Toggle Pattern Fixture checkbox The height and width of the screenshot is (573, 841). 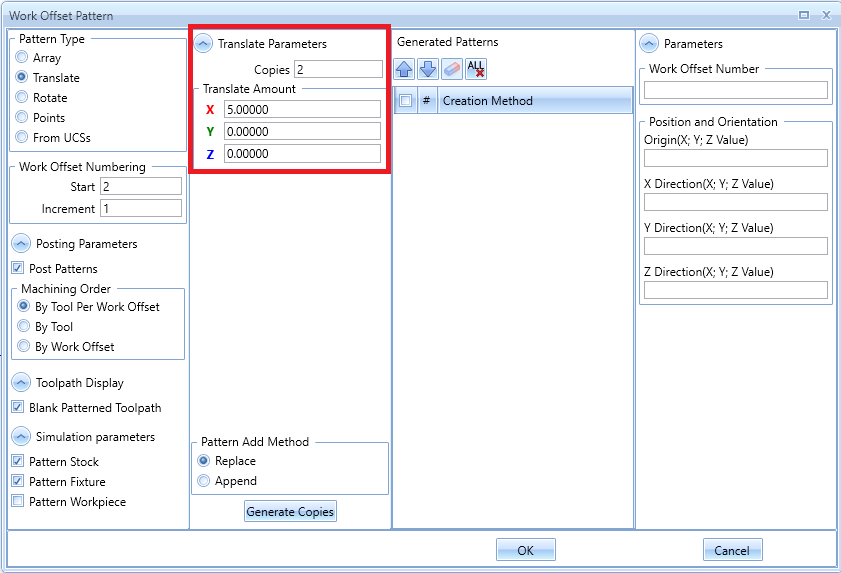pyautogui.click(x=18, y=481)
